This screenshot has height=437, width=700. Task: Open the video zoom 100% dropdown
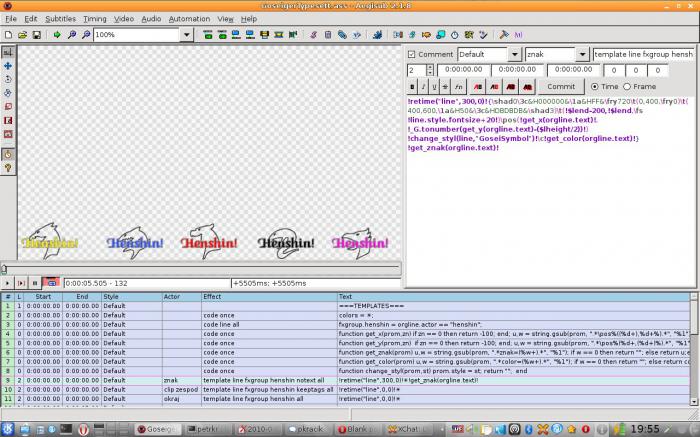click(186, 35)
